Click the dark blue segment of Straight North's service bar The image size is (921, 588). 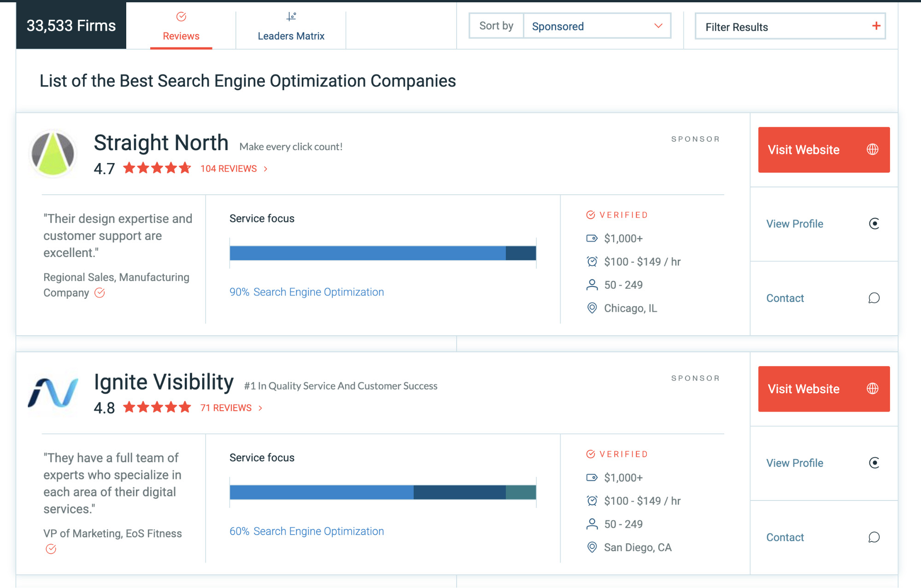pyautogui.click(x=521, y=253)
